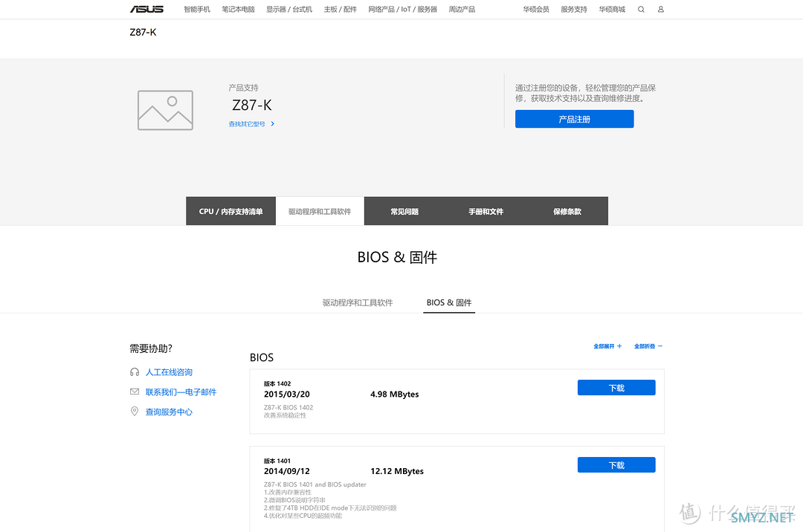The image size is (803, 532).
Task: Open 笔记本电脑 navigation menu
Action: click(x=238, y=9)
